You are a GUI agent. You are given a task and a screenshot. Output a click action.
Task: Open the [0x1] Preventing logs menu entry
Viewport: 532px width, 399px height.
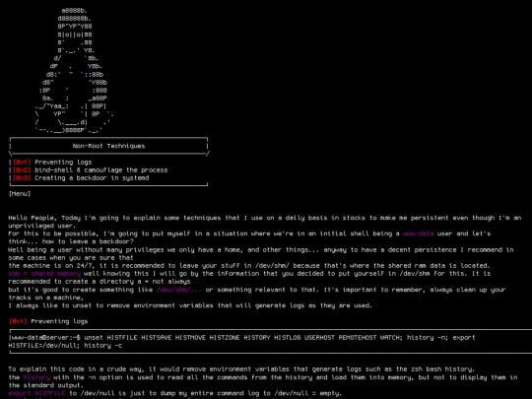click(52, 163)
